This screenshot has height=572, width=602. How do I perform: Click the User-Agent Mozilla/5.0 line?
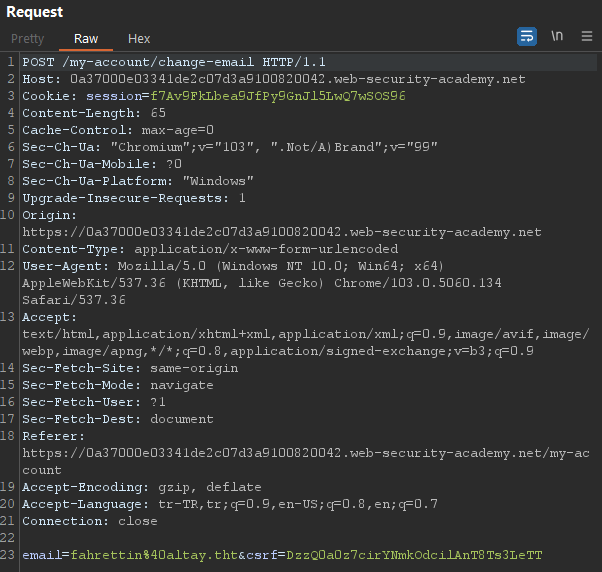pyautogui.click(x=233, y=266)
